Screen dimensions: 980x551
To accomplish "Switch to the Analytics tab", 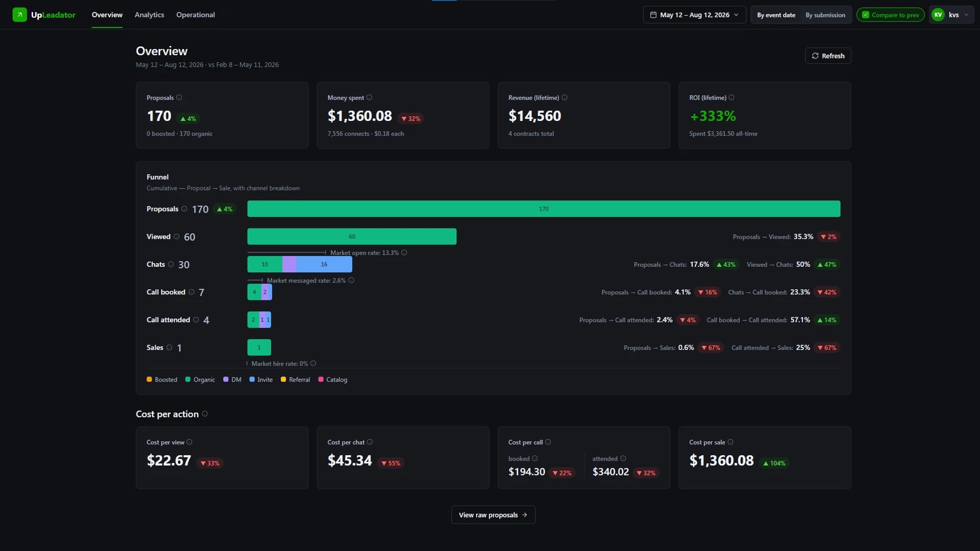I will point(150,15).
